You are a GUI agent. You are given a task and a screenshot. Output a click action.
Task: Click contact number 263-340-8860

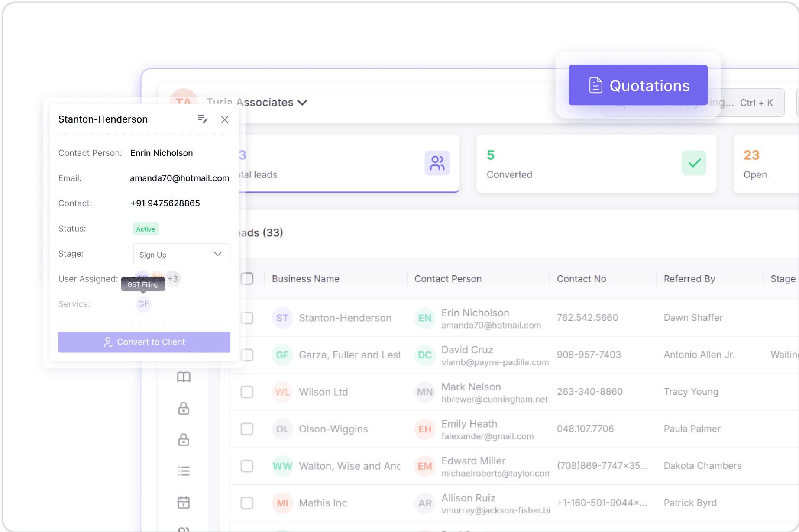click(x=590, y=392)
